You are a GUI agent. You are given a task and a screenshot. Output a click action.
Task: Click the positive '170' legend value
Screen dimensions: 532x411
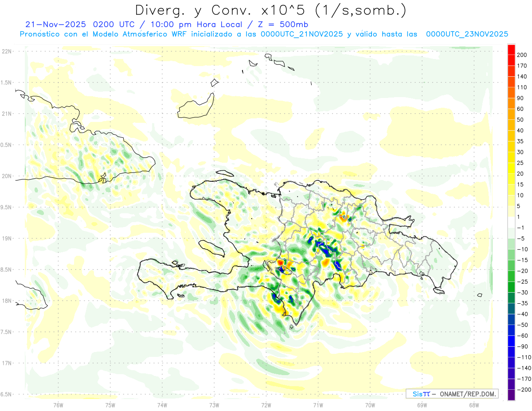tap(522, 66)
